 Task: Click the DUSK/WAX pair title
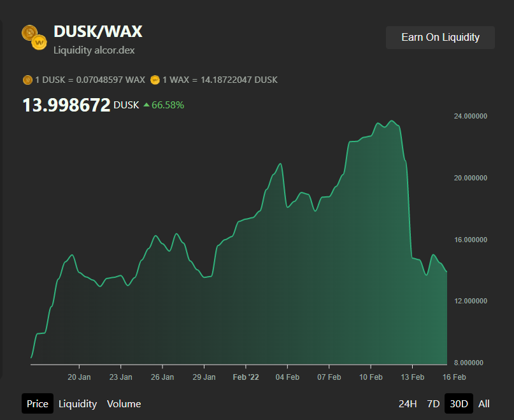pyautogui.click(x=98, y=32)
